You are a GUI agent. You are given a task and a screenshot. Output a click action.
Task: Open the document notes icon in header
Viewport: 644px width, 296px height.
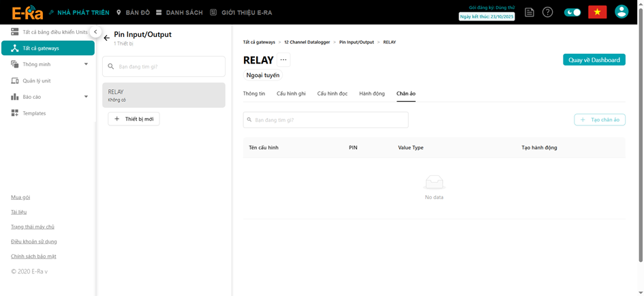(530, 12)
